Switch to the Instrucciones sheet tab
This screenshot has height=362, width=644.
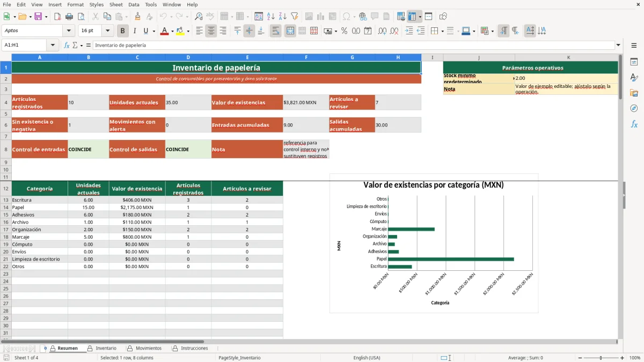(194, 348)
